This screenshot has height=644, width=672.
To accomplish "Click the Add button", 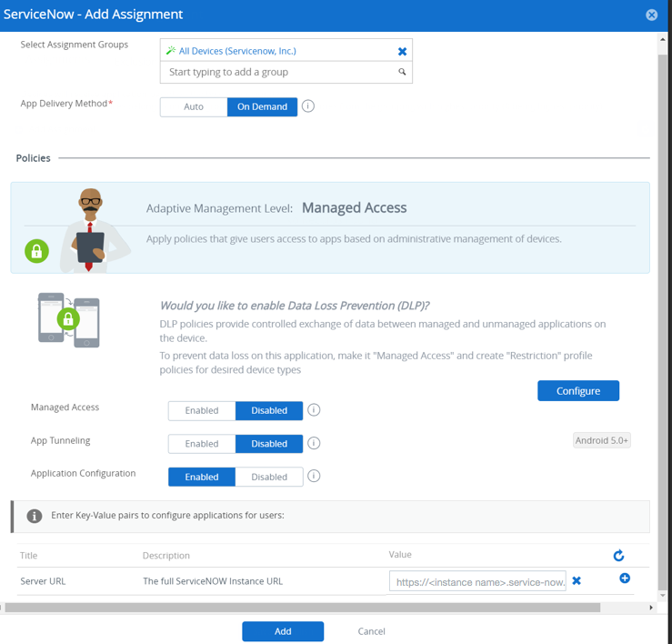I will [283, 631].
